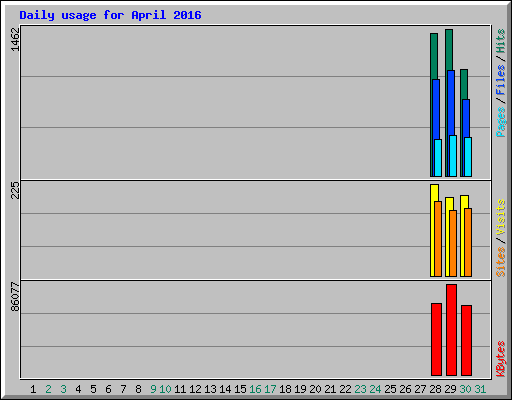Click the chart title "Daily usage for April 2016"
This screenshot has width=512, height=400.
coord(110,15)
